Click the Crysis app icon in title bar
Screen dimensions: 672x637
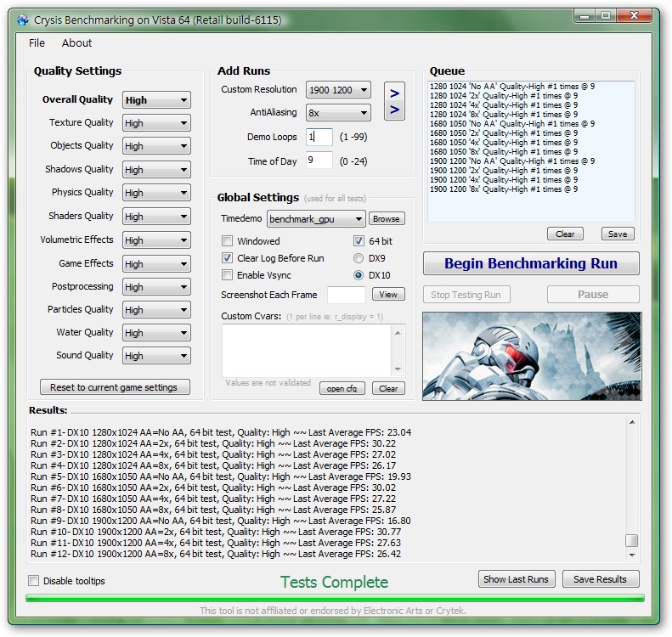point(23,20)
